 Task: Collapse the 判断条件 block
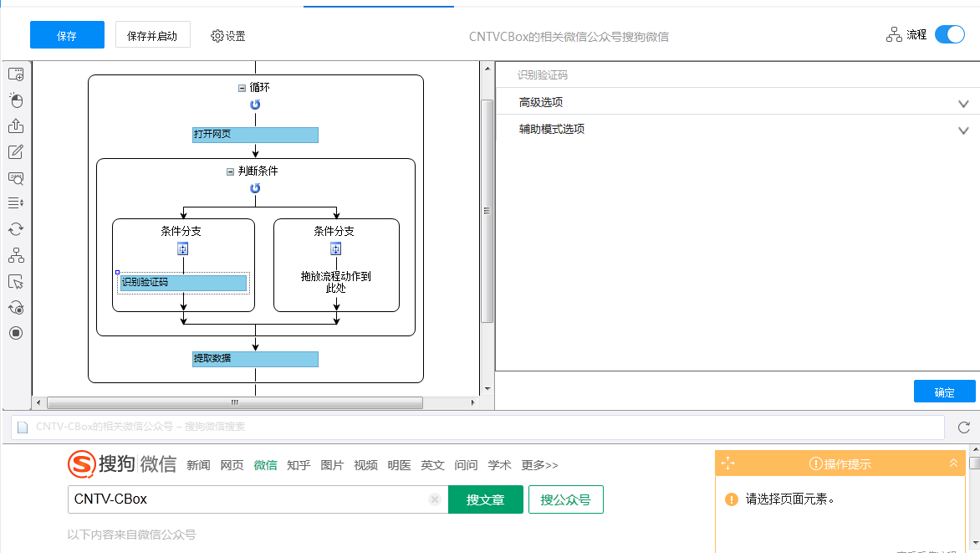(x=230, y=172)
